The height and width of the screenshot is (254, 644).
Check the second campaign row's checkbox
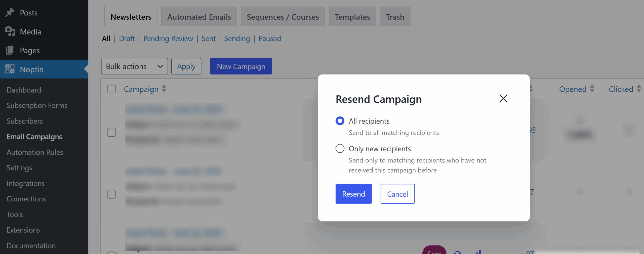[x=111, y=194]
